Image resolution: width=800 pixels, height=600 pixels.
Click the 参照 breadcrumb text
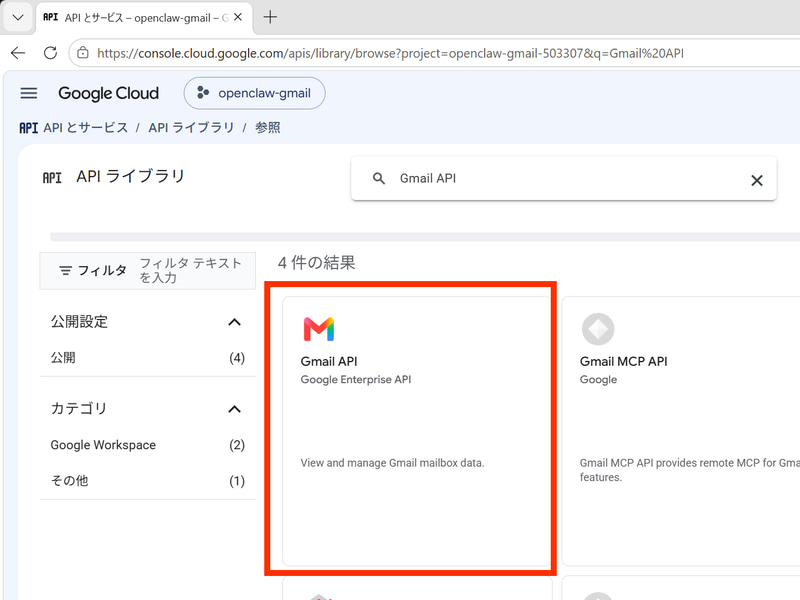click(x=267, y=128)
